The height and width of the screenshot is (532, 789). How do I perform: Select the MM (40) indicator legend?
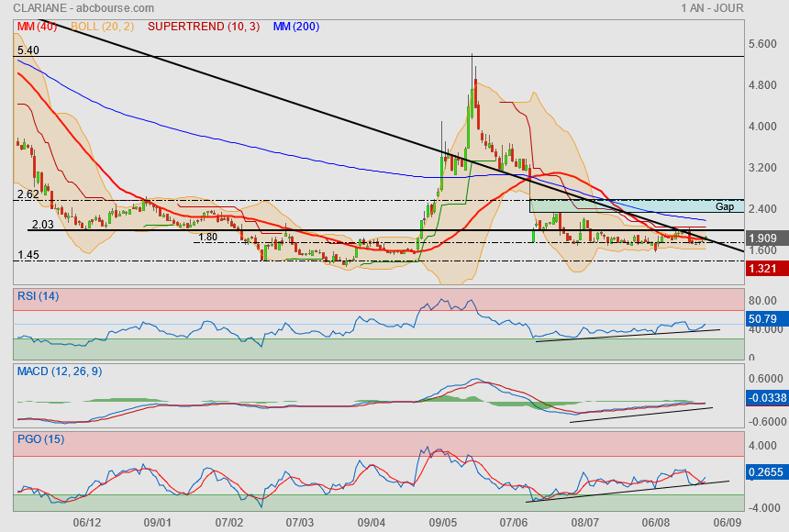pyautogui.click(x=38, y=27)
